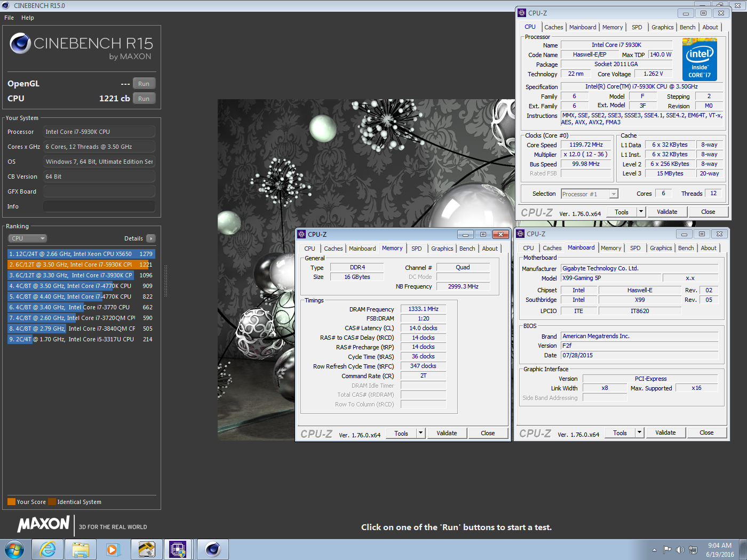Launch Internet Explorer from the taskbar
The width and height of the screenshot is (747, 560).
47,549
